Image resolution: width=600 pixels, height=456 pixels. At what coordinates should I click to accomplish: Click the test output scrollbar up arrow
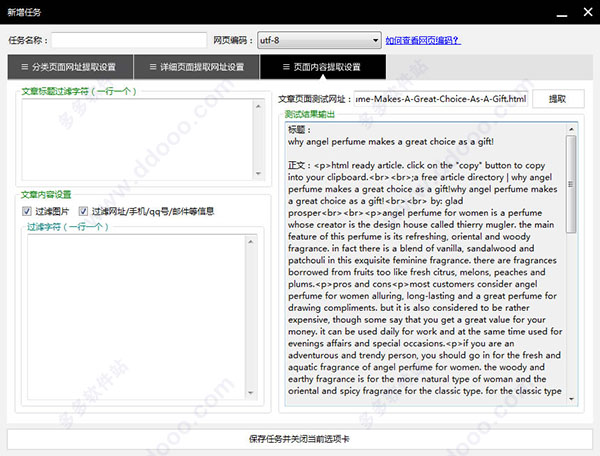(x=571, y=129)
